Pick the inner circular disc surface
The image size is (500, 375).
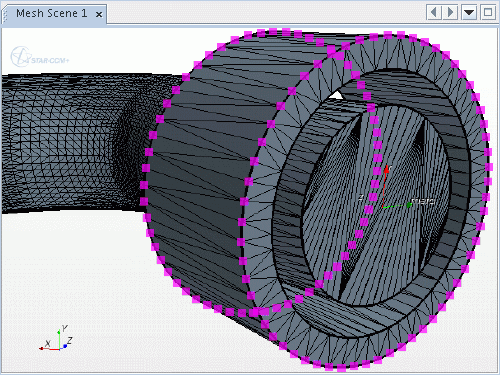377,203
